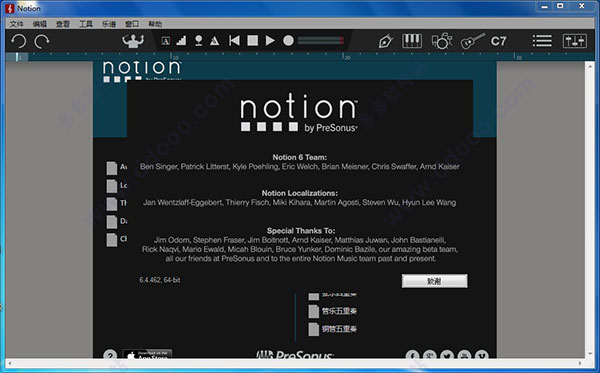
Task: Click the question mark help icon
Action: (x=110, y=355)
